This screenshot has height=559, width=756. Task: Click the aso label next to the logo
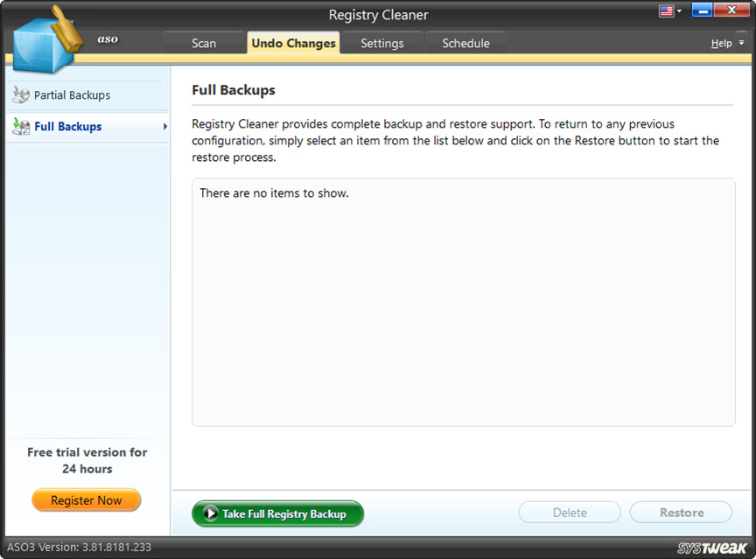tap(108, 38)
